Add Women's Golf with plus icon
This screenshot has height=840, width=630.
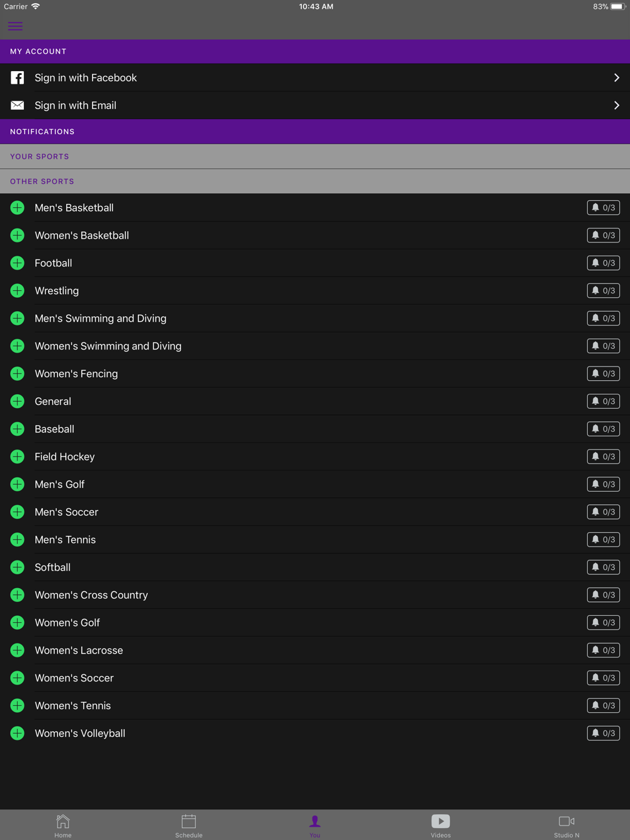click(x=18, y=623)
